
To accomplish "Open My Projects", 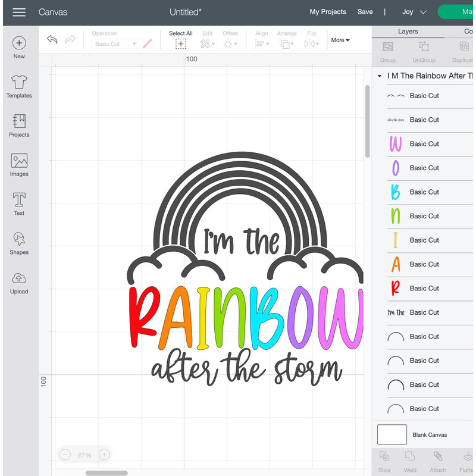I will click(327, 11).
